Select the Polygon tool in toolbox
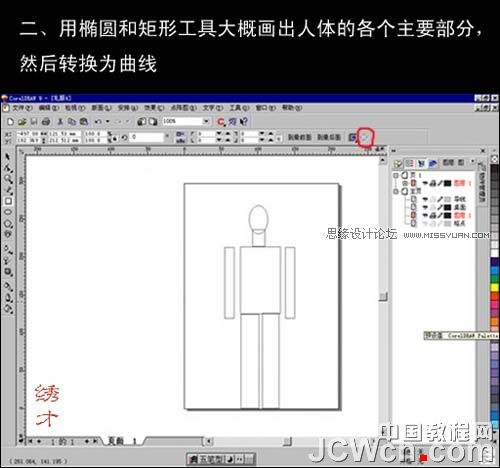Screen dimensions: 500x468 pos(8,223)
